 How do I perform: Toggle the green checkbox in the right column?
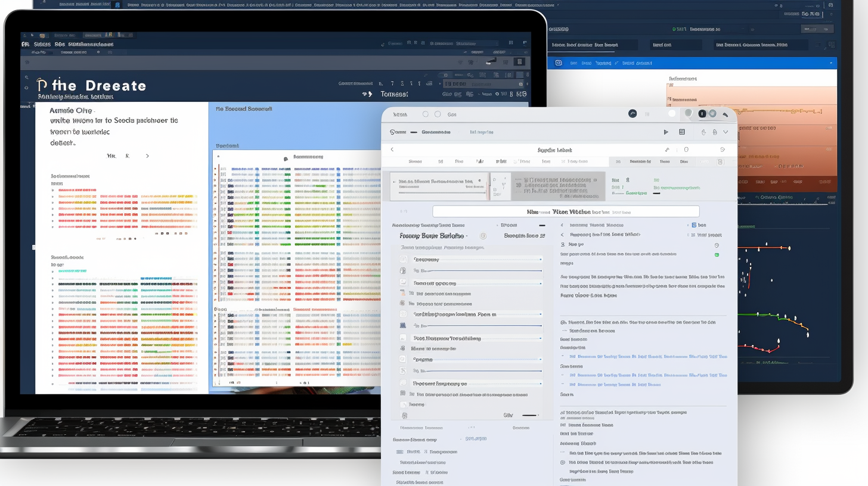(x=717, y=255)
